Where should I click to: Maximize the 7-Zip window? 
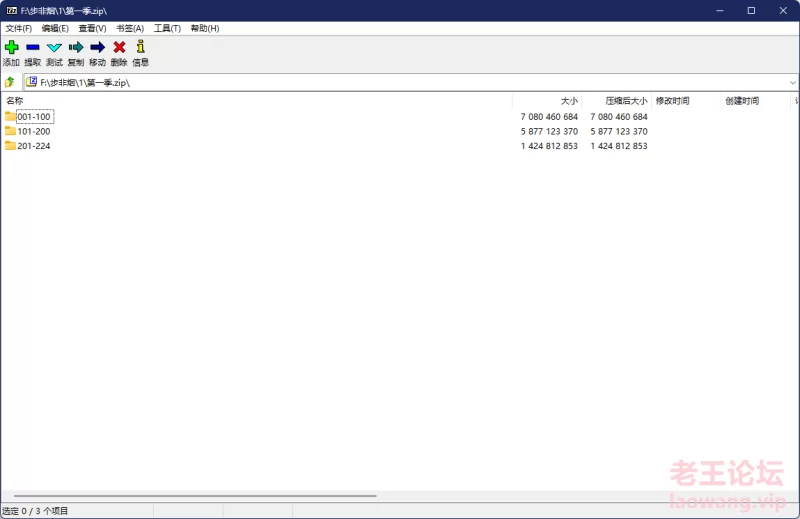click(751, 10)
